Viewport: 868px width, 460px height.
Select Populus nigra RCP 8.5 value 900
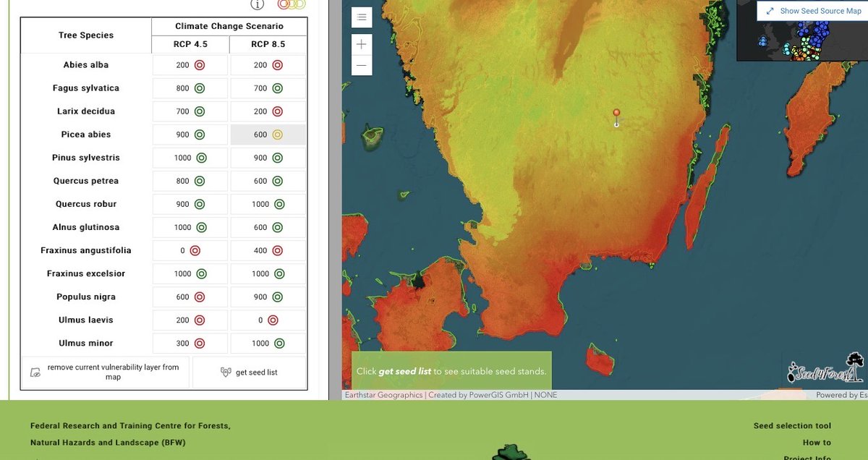[268, 297]
